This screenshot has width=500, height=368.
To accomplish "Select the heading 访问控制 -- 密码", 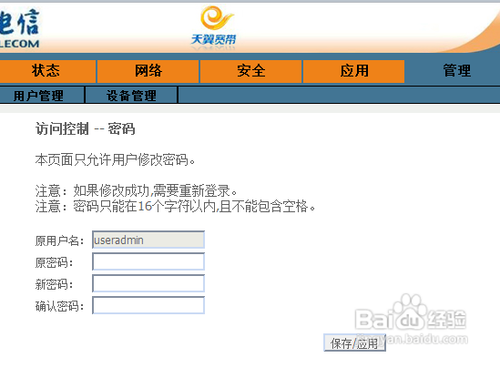I will pos(85,129).
